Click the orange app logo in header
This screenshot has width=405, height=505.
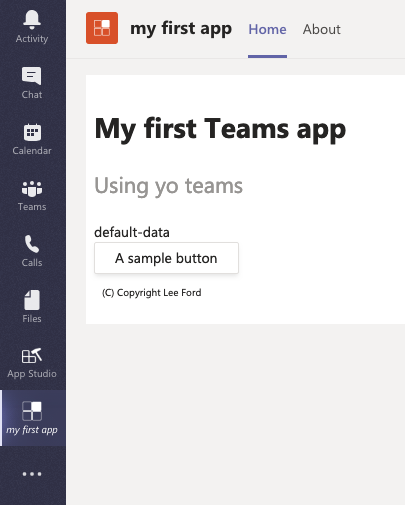click(x=102, y=28)
